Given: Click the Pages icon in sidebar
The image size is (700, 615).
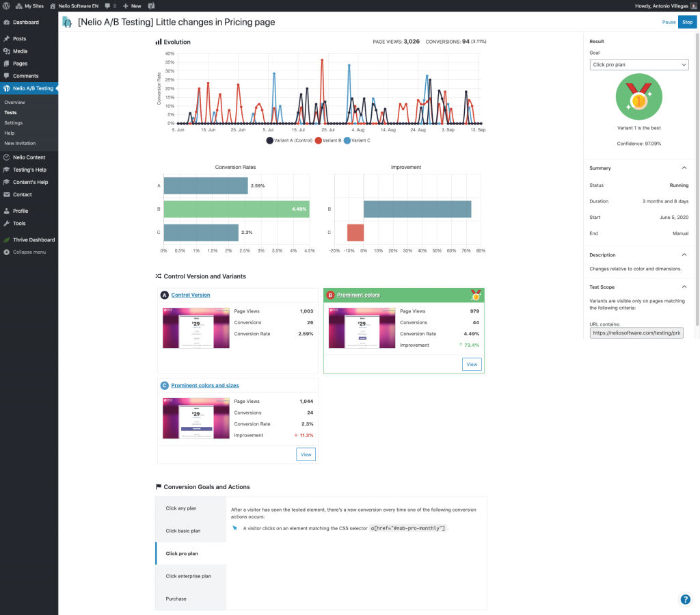Looking at the screenshot, I should [7, 64].
